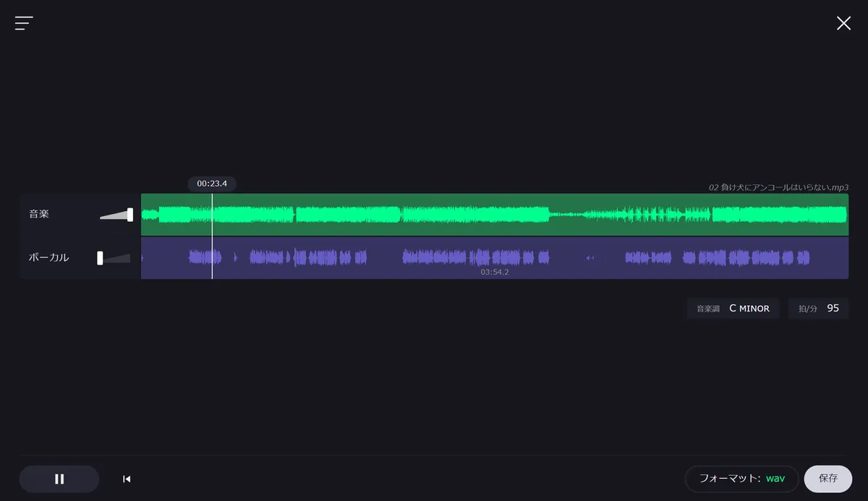Seek to the last vocal segment in purple track

click(801, 257)
